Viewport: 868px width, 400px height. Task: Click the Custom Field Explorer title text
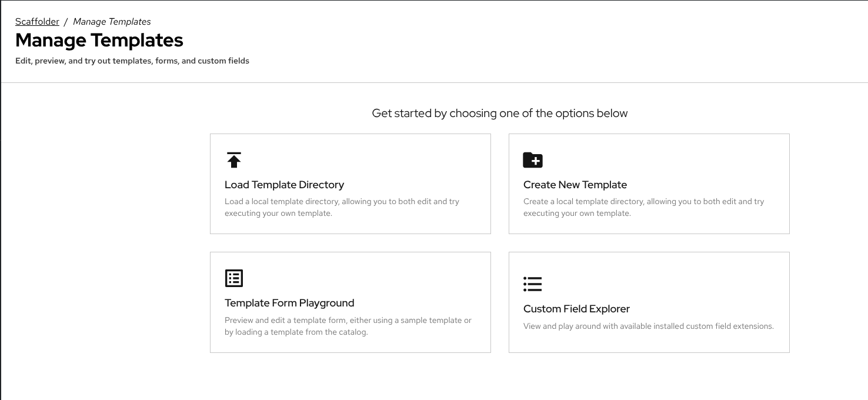(x=577, y=309)
